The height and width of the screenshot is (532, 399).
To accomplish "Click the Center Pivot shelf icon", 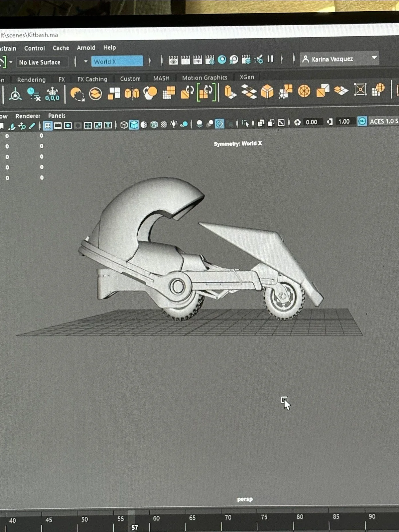I will pyautogui.click(x=15, y=94).
